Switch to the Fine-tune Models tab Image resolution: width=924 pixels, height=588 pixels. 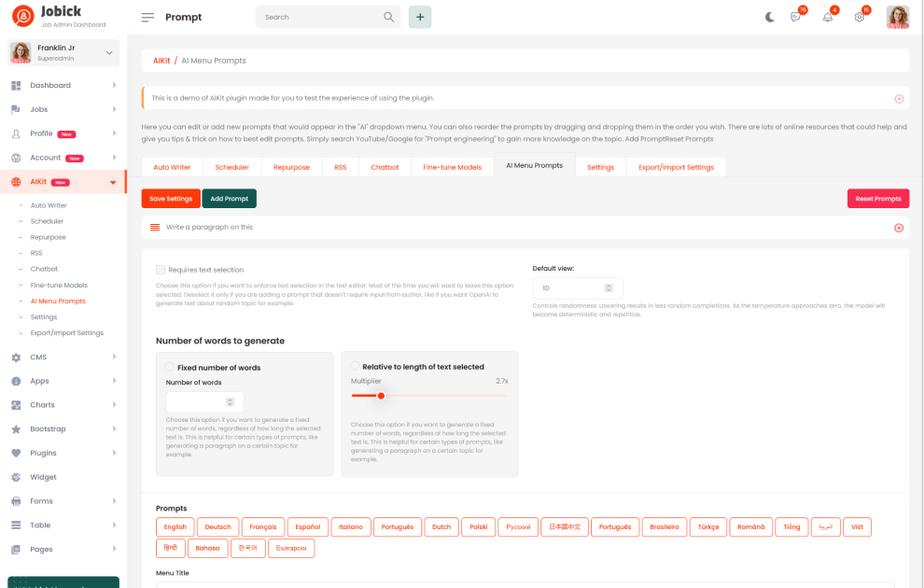tap(452, 167)
